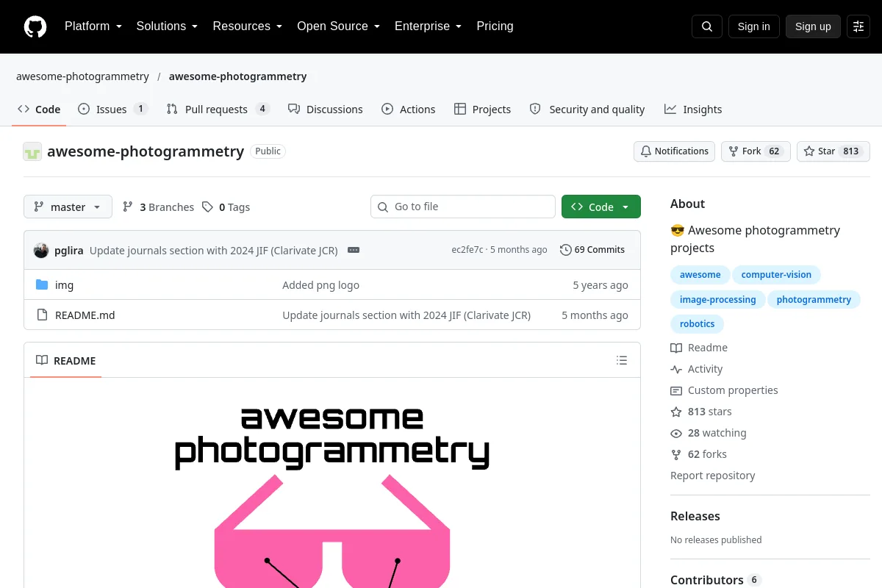The width and height of the screenshot is (882, 588).
Task: Open commit hash ec2fe7c
Action: pyautogui.click(x=467, y=250)
